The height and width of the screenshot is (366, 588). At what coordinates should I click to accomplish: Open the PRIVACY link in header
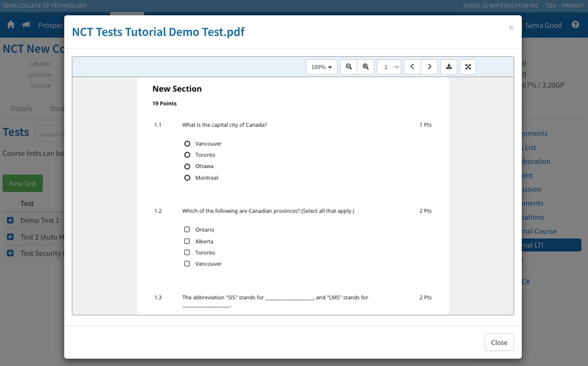pos(573,6)
